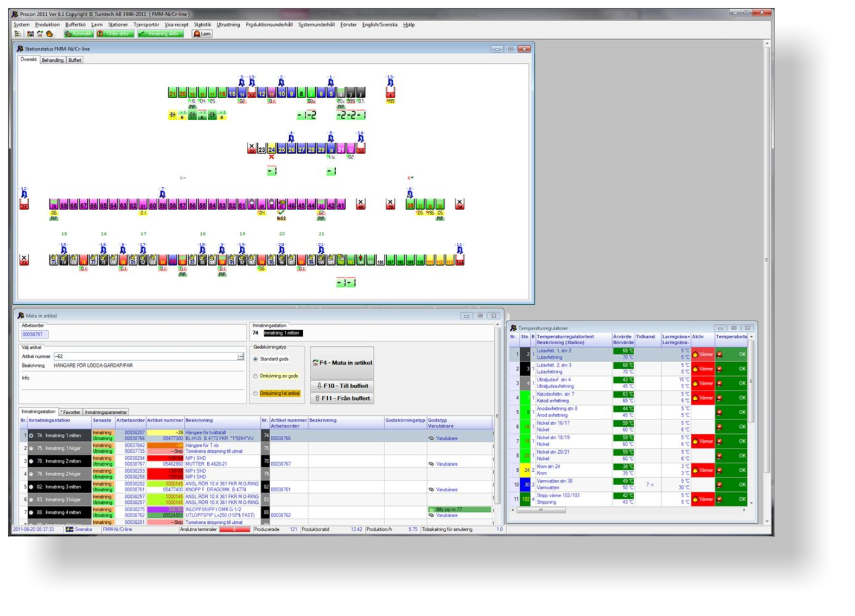Click the first tree-view icon in toolbar
This screenshot has height=616, width=855.
(x=18, y=34)
